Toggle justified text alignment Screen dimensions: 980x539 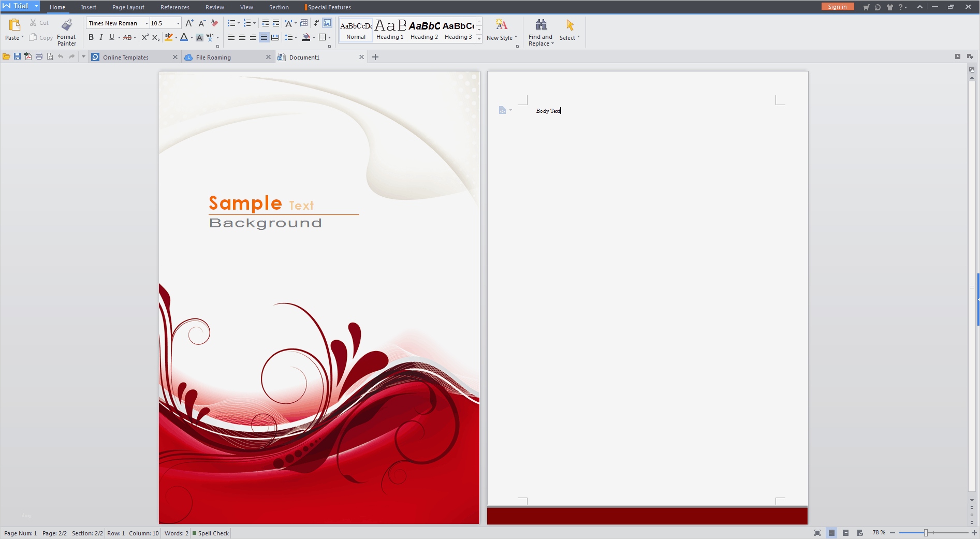(x=264, y=37)
